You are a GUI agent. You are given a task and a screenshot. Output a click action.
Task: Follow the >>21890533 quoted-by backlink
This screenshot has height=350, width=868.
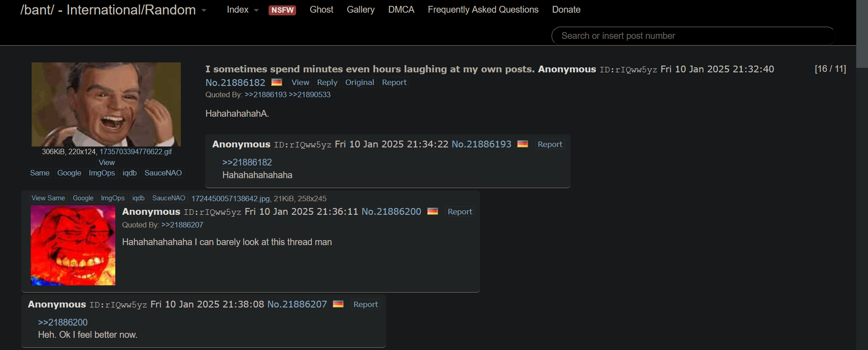[310, 95]
